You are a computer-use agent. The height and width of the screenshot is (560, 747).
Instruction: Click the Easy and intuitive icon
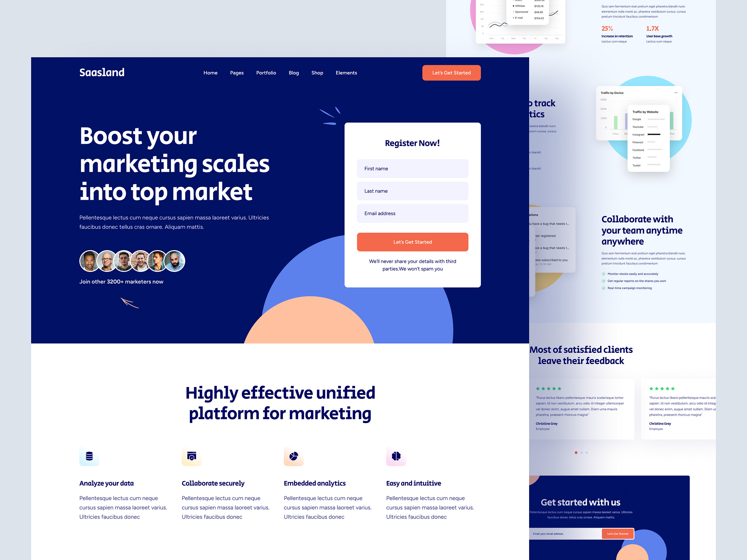pyautogui.click(x=396, y=456)
